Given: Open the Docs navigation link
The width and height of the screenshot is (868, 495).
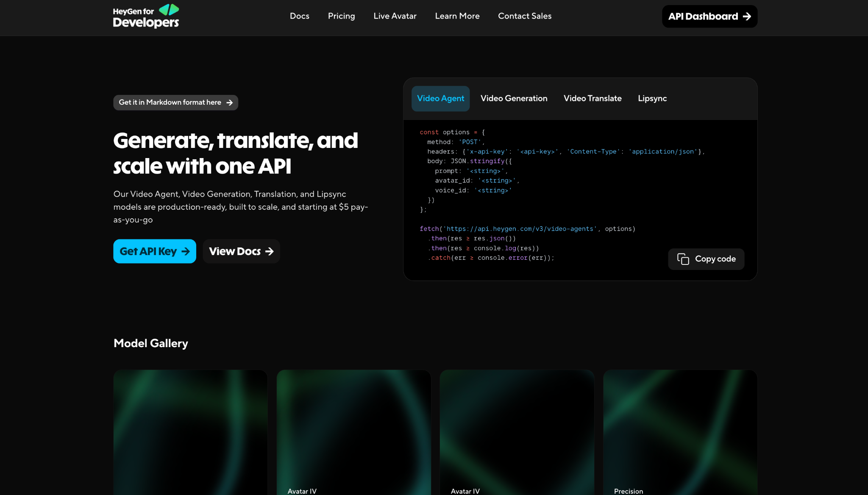Looking at the screenshot, I should pos(299,16).
